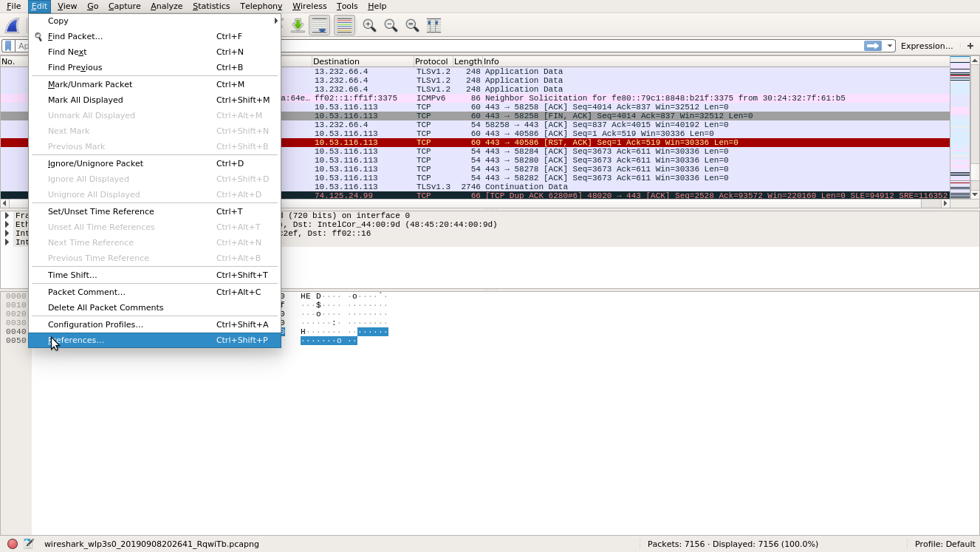
Task: Expand the Ethernet tree row in details
Action: click(x=7, y=225)
